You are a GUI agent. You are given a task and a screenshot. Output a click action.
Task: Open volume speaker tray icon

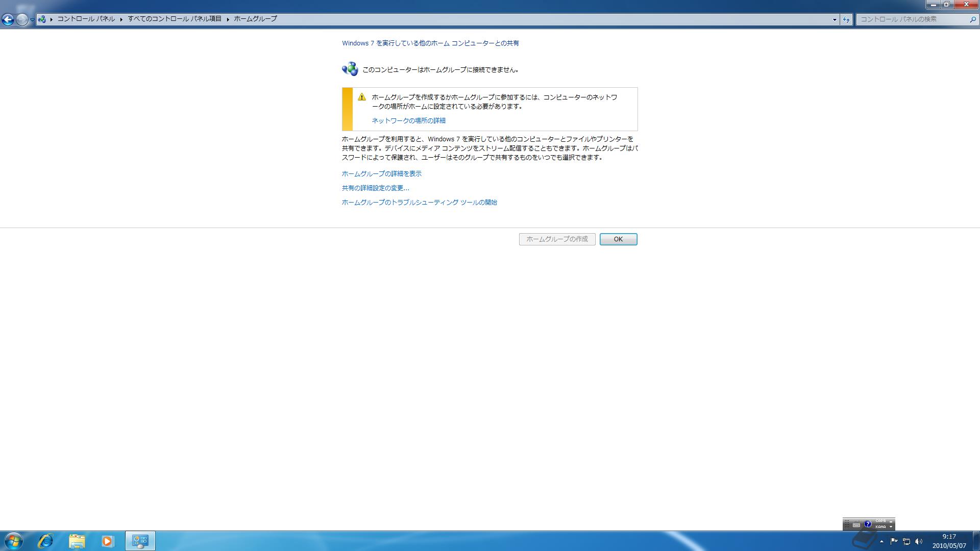pyautogui.click(x=919, y=541)
